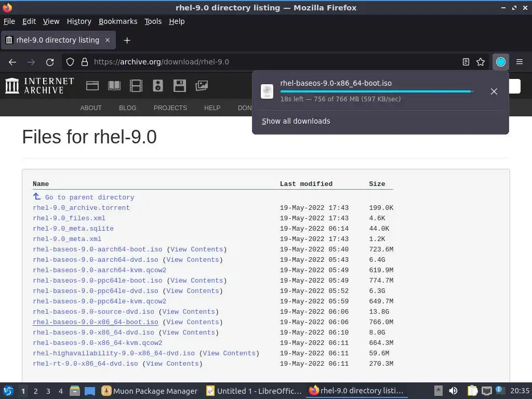Screen dimensions: 532x399
Task: Close the rhel-9.0 directory listing tab
Action: (x=108, y=40)
